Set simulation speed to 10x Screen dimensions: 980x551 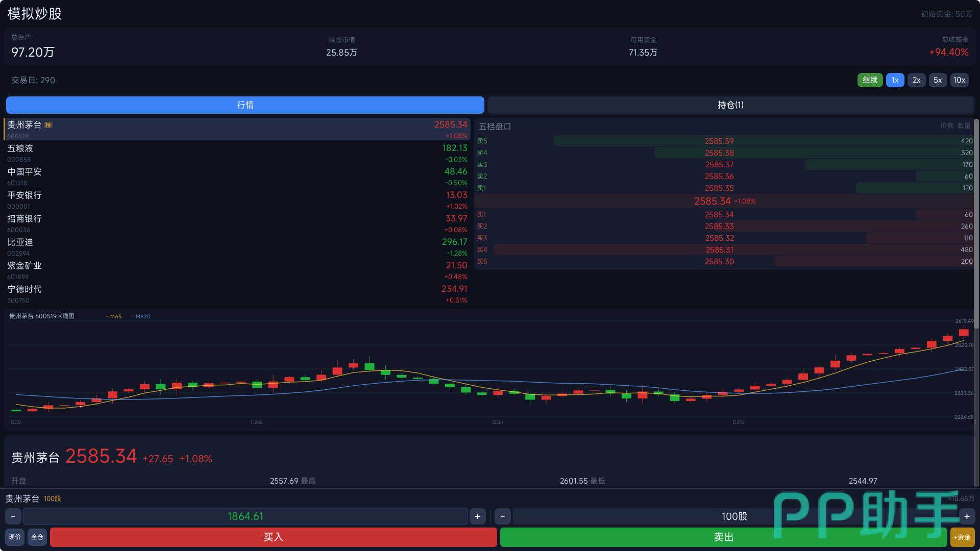point(959,80)
